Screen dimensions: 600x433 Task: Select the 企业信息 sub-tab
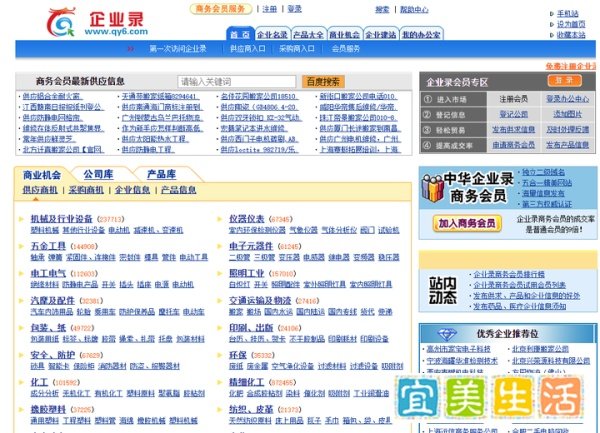[x=132, y=190]
